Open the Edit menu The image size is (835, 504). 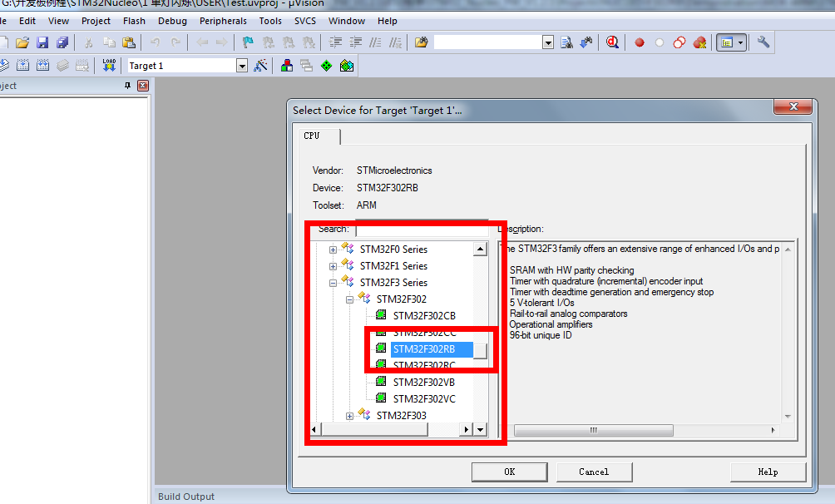coord(27,21)
